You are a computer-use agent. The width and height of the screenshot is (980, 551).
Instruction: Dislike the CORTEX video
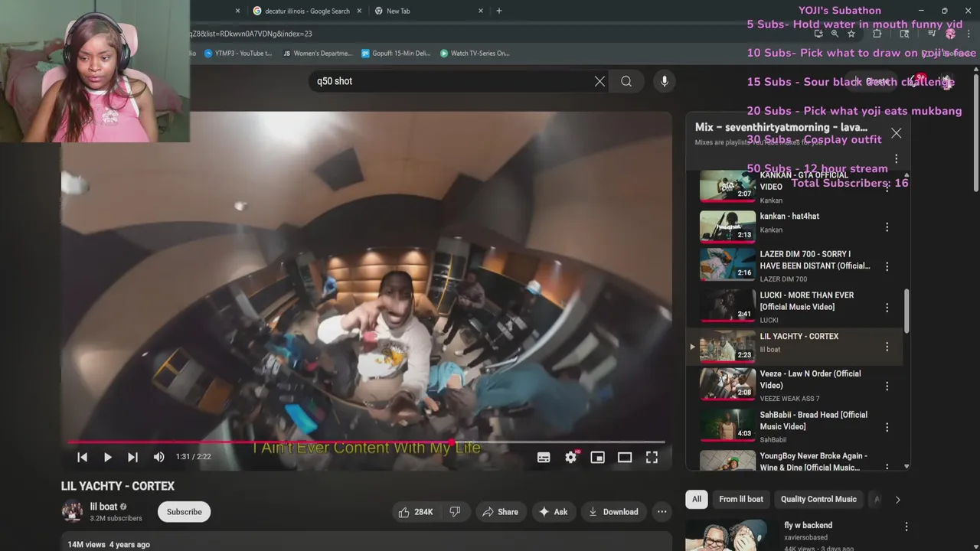point(455,512)
